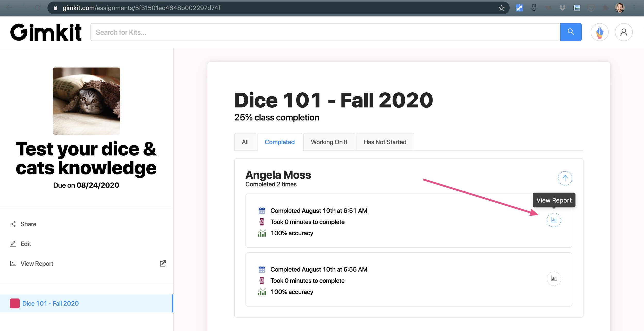Toggle to Working On It tab
This screenshot has height=331, width=644.
coord(329,142)
